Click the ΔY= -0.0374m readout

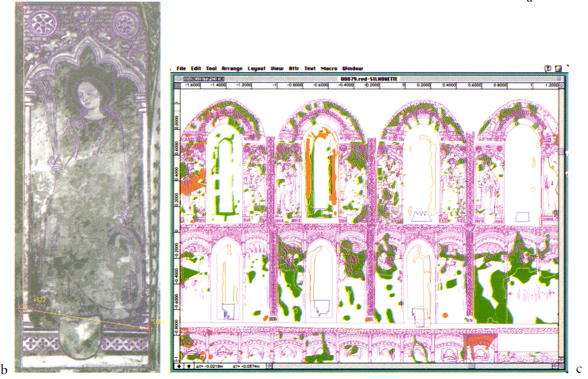246,366
